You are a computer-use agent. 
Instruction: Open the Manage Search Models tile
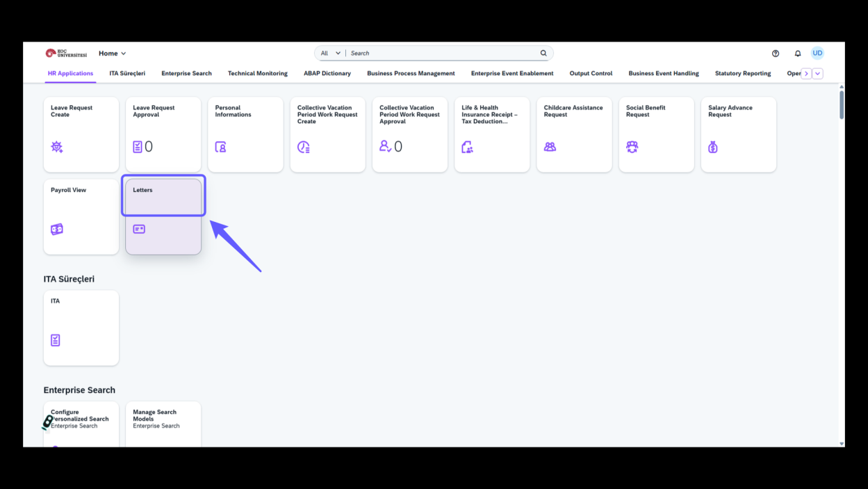coord(163,424)
